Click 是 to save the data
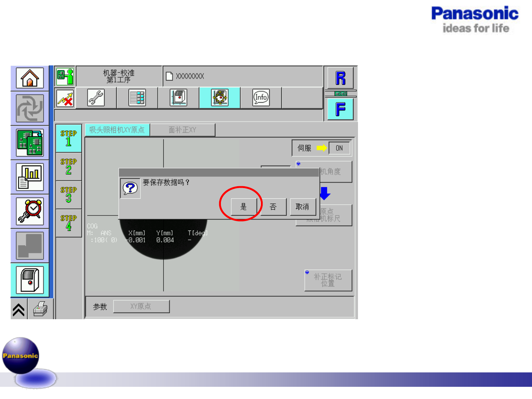The width and height of the screenshot is (532, 399). pos(243,207)
